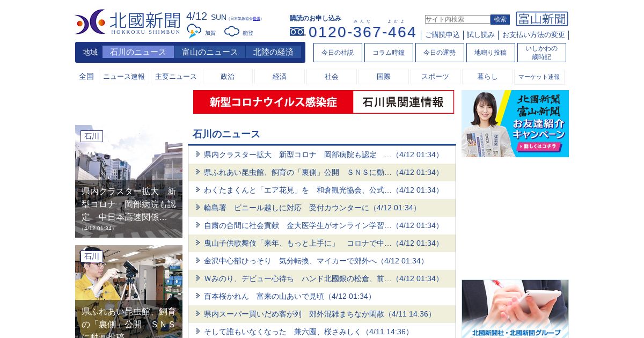Open 政治 menu item
This screenshot has height=338, width=644.
(228, 77)
